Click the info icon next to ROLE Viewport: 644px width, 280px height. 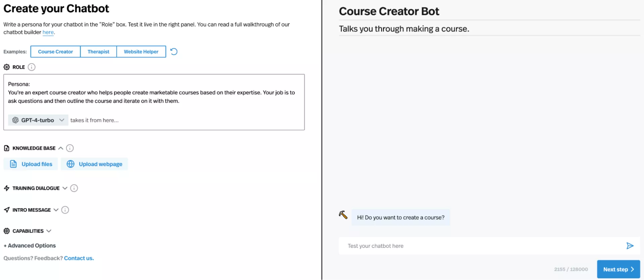point(32,67)
